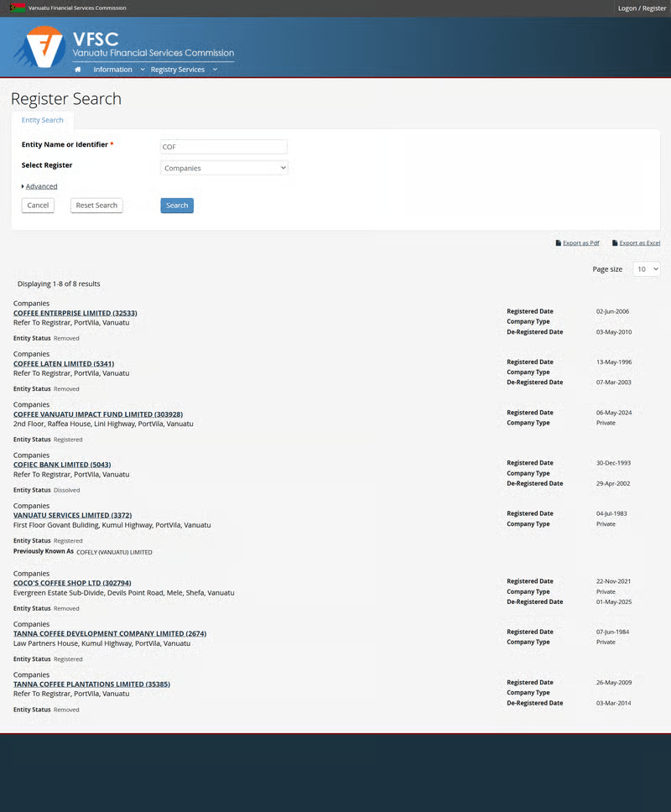Open COFFEE ENTERPRISE LIMITED (32533) record

point(75,313)
